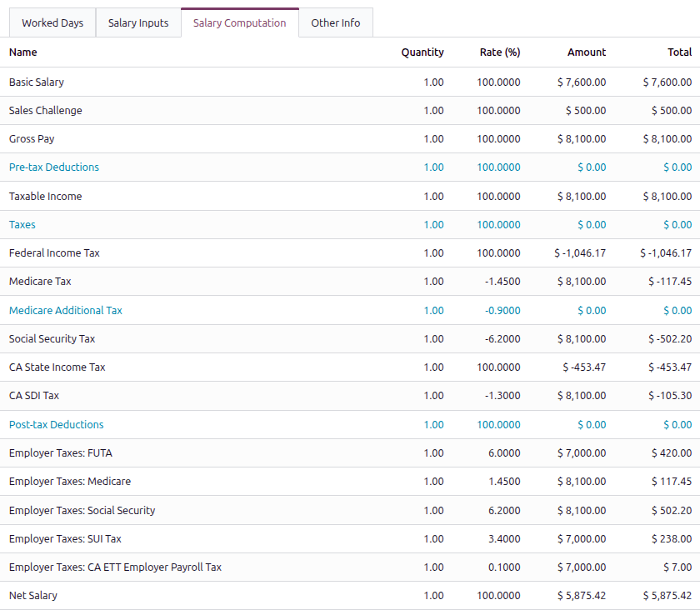Image resolution: width=700 pixels, height=610 pixels.
Task: Click the CA State Income Tax name
Action: point(57,367)
